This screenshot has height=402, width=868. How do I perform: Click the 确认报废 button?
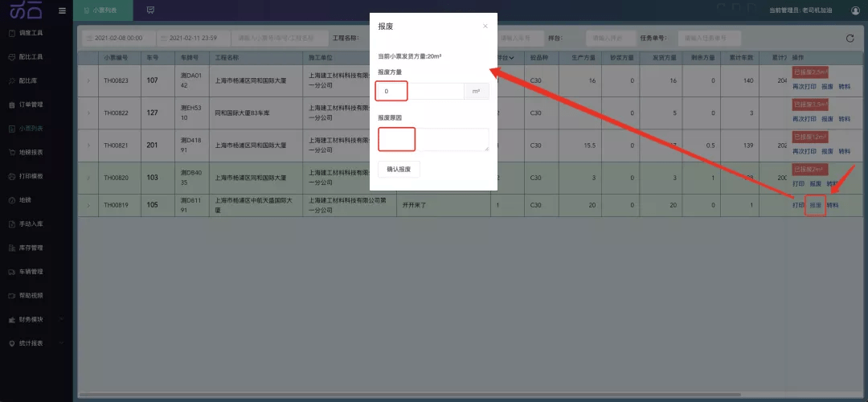[399, 169]
